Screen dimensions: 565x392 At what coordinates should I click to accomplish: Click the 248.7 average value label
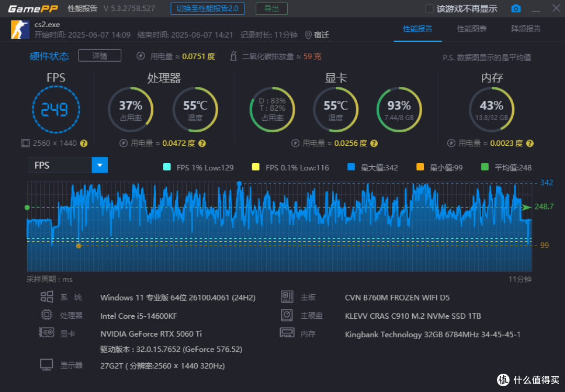tap(544, 206)
